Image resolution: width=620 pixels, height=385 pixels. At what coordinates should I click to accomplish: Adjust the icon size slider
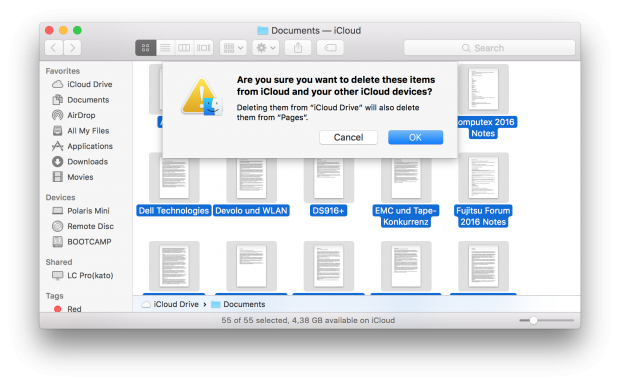pos(533,320)
